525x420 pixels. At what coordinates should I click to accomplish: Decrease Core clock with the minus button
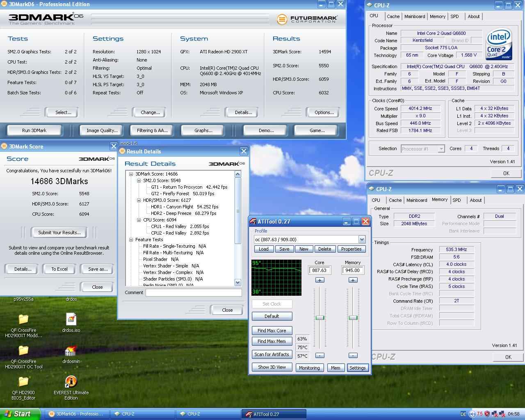[x=320, y=356]
